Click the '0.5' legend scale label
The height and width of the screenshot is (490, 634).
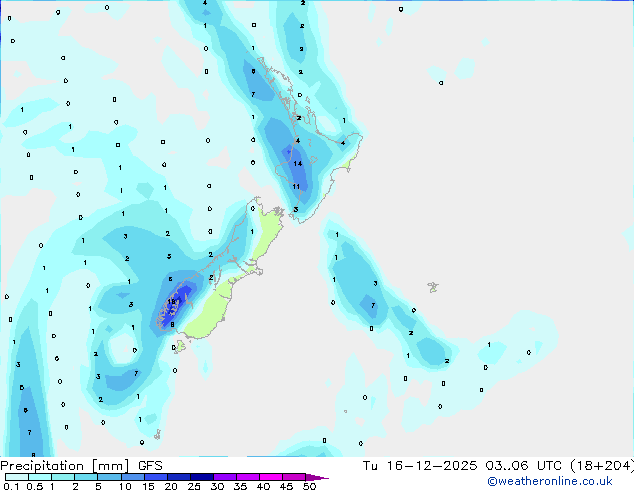pyautogui.click(x=35, y=486)
